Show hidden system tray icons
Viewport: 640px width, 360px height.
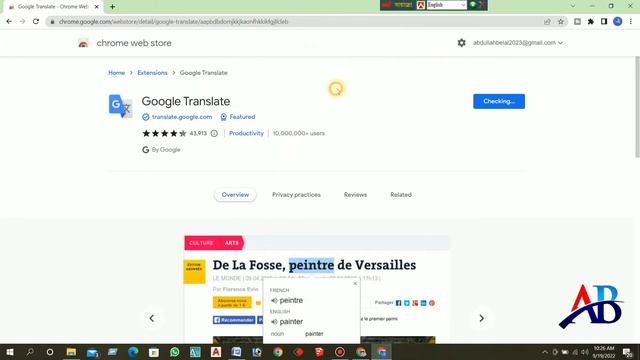(x=545, y=352)
